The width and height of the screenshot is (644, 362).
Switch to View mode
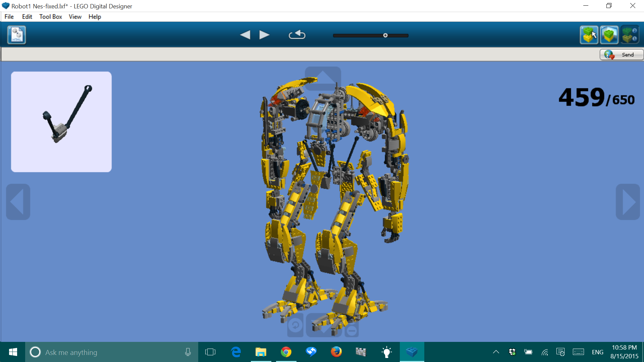pyautogui.click(x=609, y=35)
